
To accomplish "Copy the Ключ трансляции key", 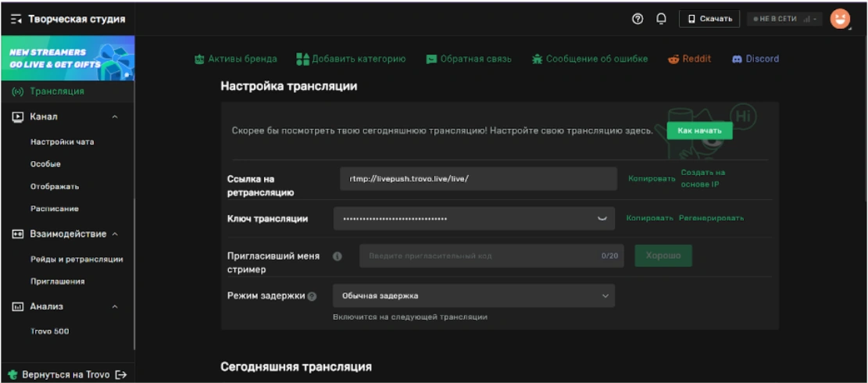I will tap(650, 218).
